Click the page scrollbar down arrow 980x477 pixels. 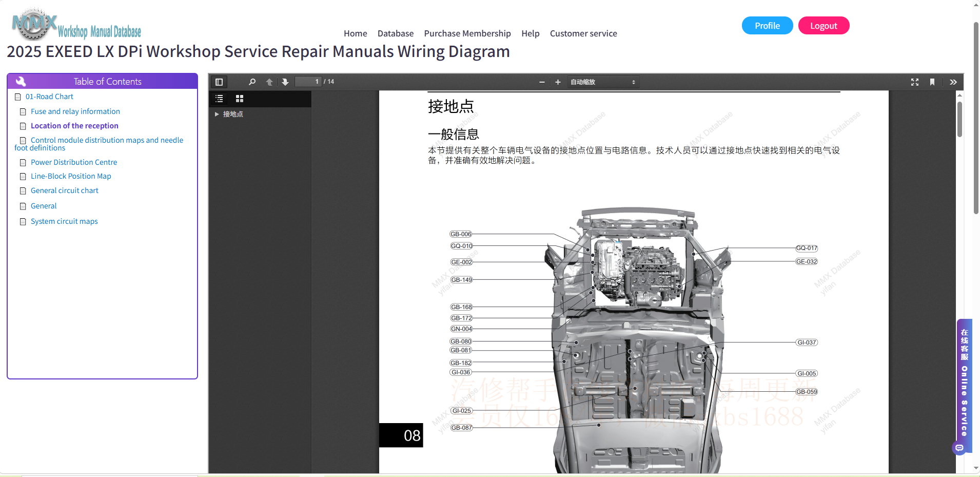[976, 468]
